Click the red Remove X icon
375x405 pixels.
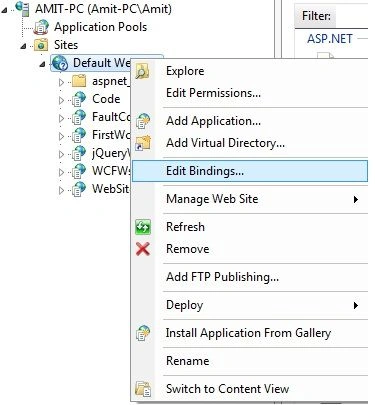[143, 249]
